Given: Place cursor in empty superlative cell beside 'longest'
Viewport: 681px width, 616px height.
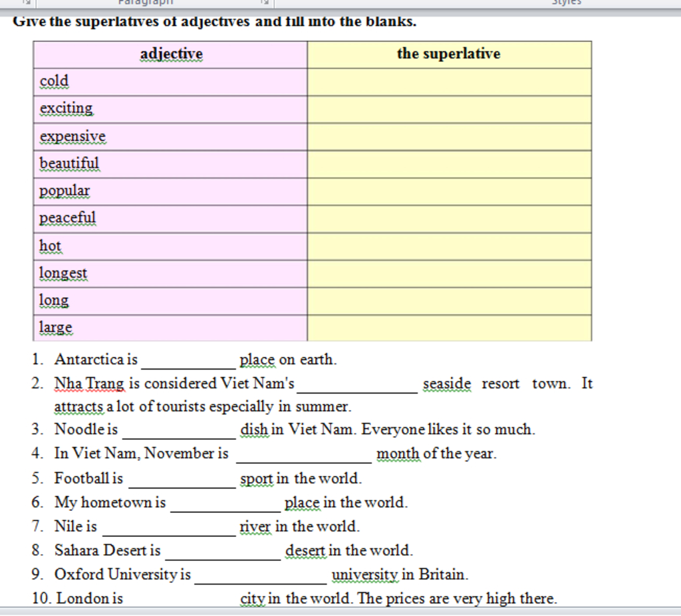Looking at the screenshot, I should point(449,274).
